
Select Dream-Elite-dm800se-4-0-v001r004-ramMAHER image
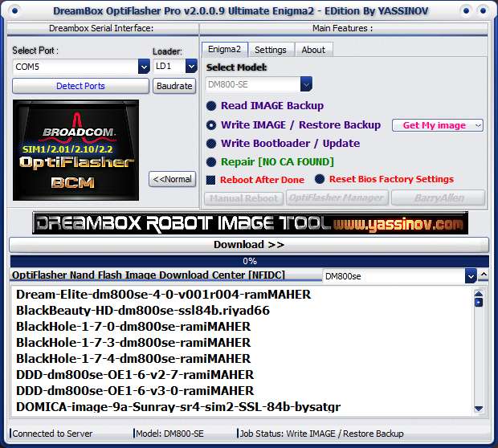point(164,295)
